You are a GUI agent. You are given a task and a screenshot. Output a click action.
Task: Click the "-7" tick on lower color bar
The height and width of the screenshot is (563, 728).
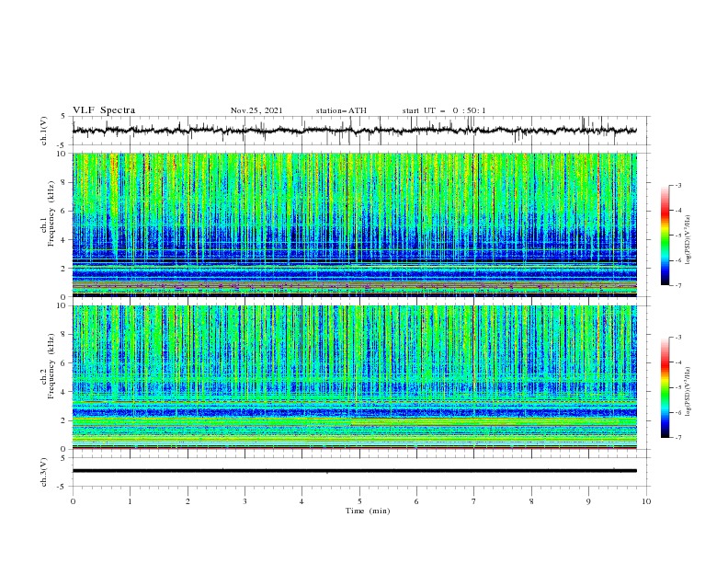678,438
